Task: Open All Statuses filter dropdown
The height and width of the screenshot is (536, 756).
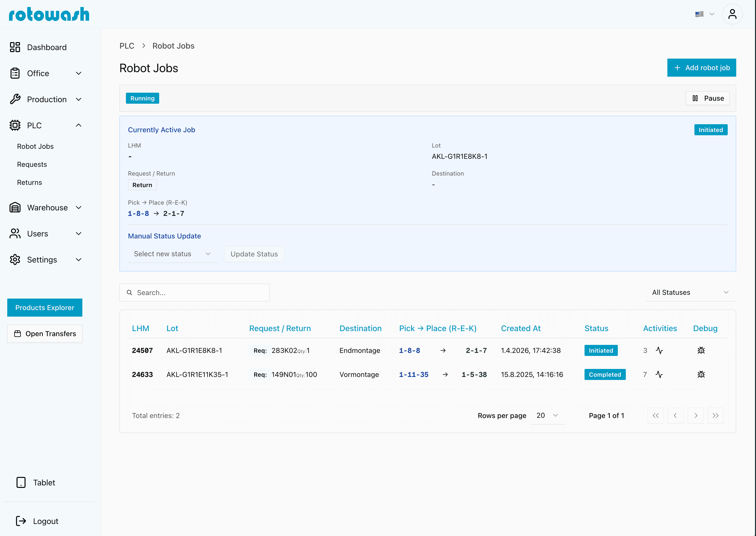Action: tap(691, 293)
